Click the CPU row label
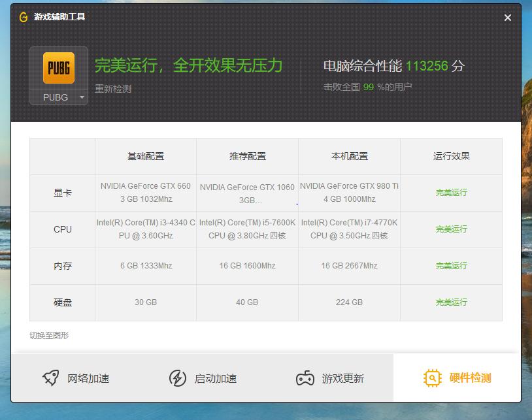532x420 pixels. [x=63, y=229]
